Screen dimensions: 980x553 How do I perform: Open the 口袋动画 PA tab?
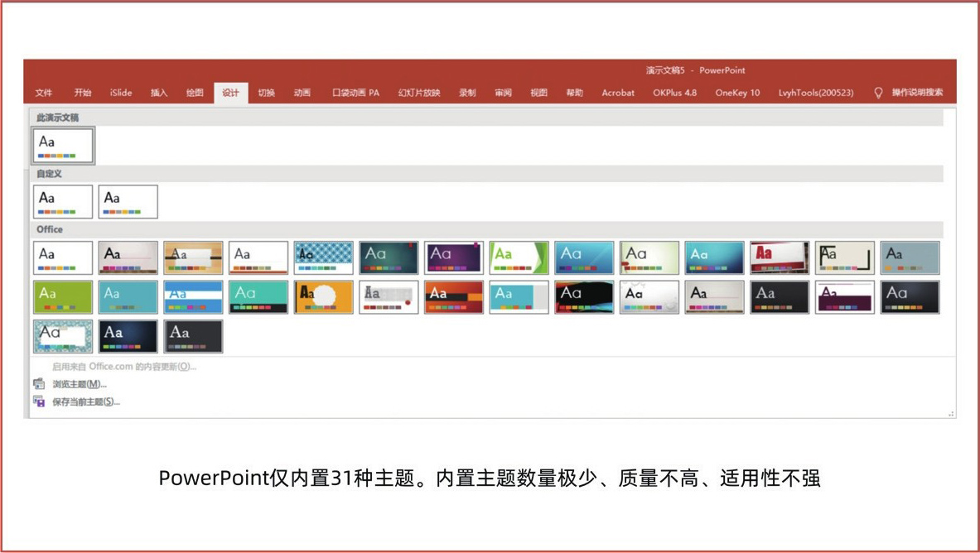tap(355, 93)
